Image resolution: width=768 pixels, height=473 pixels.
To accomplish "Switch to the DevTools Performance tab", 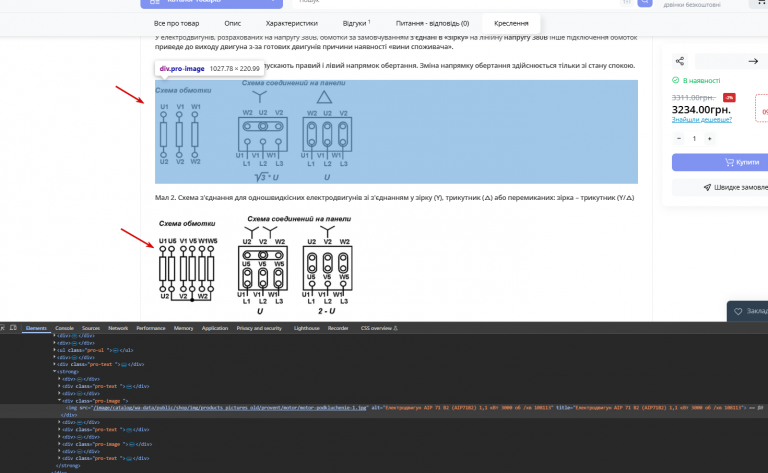I will tap(151, 328).
